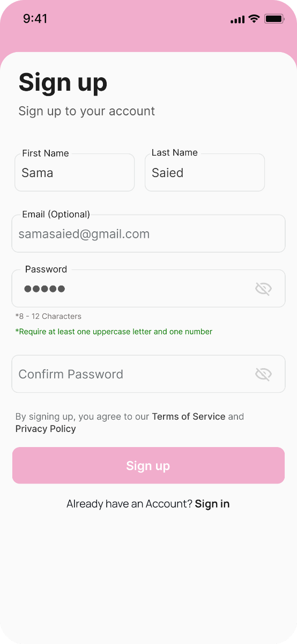Show the Password field's hidden characters

[263, 289]
